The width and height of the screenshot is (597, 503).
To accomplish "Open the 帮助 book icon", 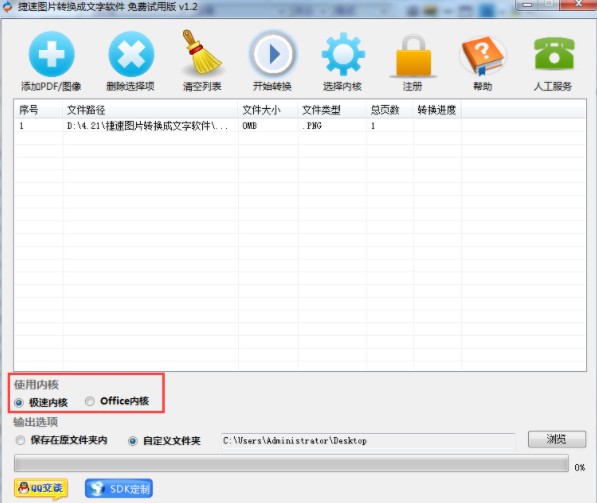I will coord(483,55).
